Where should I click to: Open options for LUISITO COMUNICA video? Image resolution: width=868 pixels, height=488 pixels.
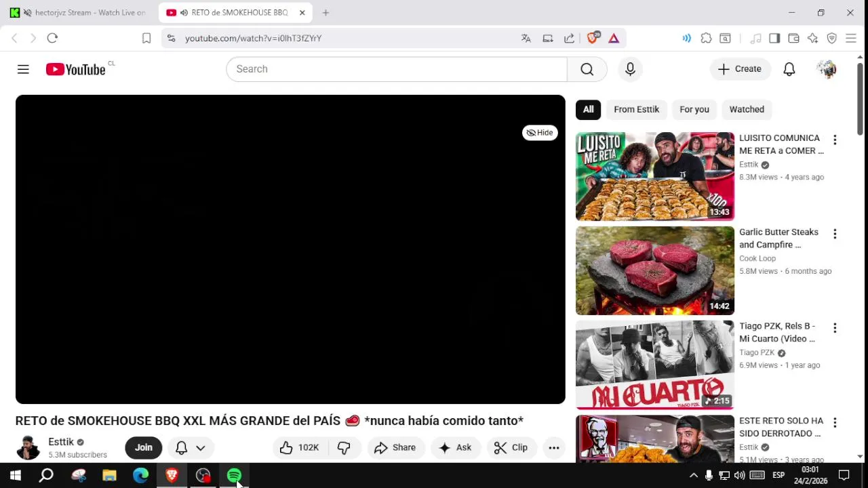coord(835,140)
